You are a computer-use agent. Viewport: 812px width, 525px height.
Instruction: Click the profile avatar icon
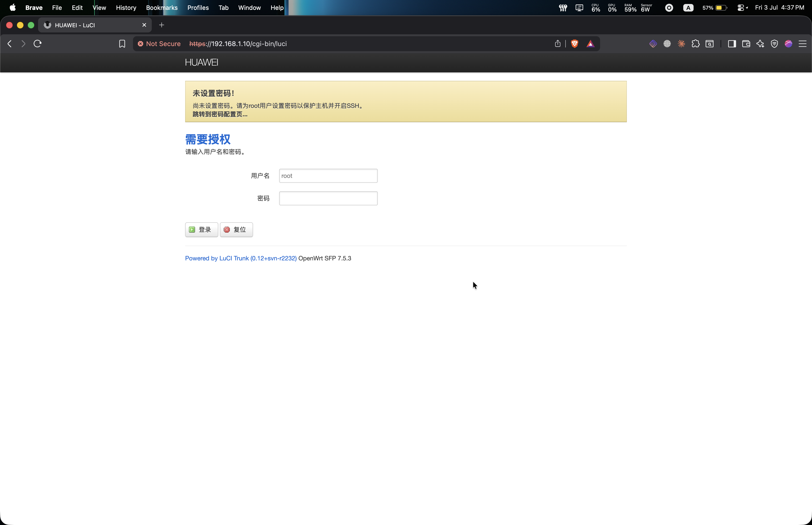coord(789,44)
